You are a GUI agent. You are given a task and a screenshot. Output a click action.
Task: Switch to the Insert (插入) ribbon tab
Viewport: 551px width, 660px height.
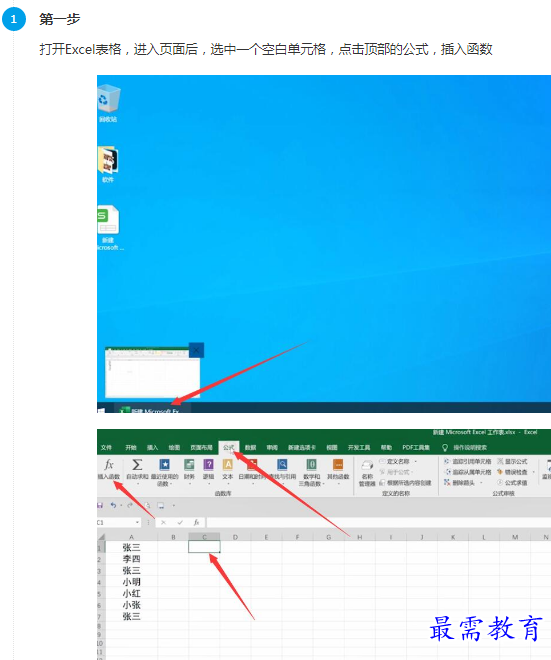152,447
